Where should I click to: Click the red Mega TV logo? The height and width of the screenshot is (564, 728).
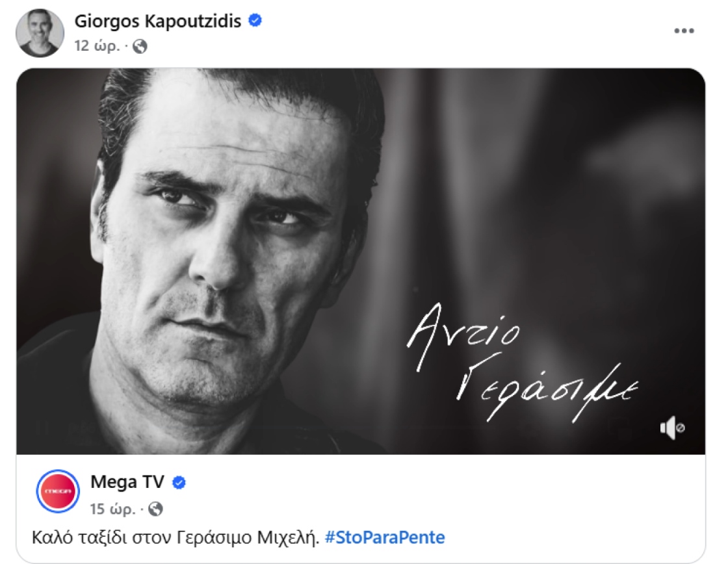[x=58, y=491]
